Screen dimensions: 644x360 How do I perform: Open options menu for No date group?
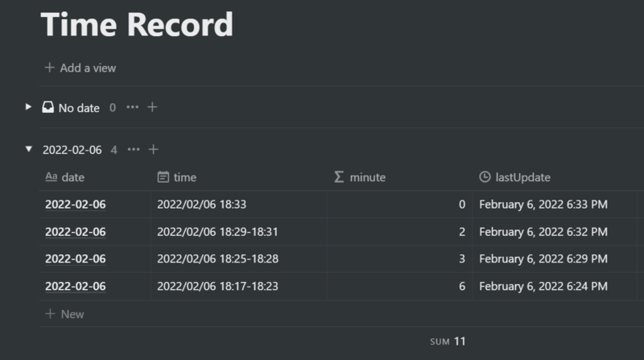click(132, 107)
